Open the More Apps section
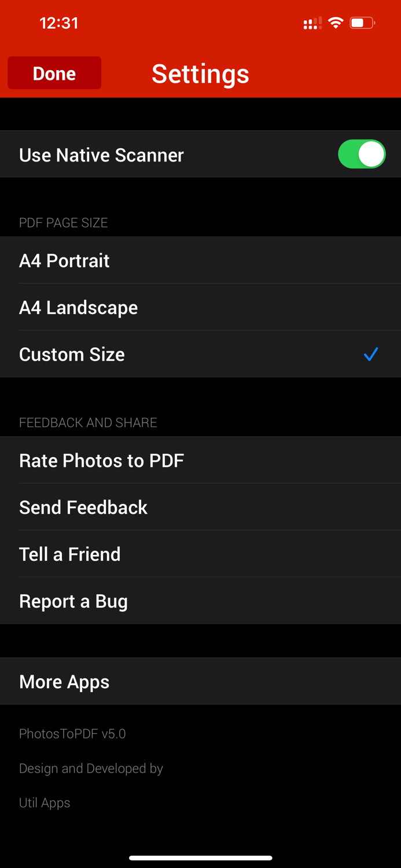 coord(64,681)
